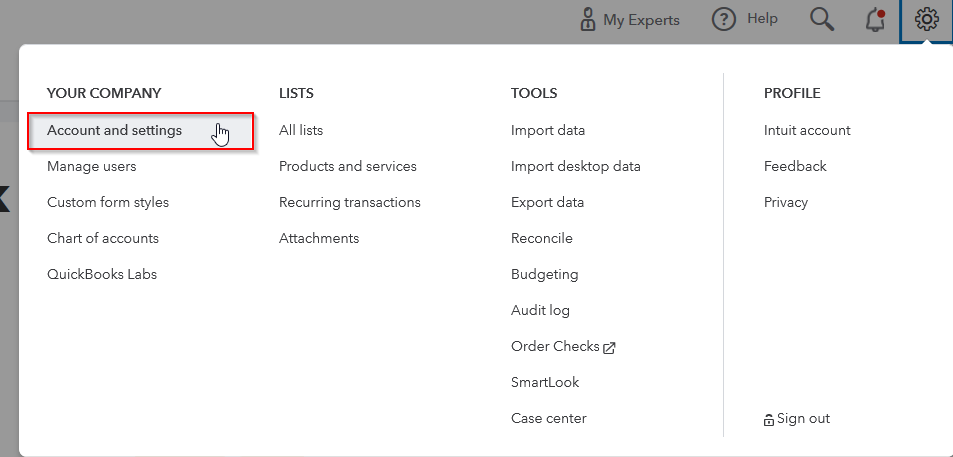
Task: Click the YOUR COMPANY heading
Action: click(x=104, y=94)
